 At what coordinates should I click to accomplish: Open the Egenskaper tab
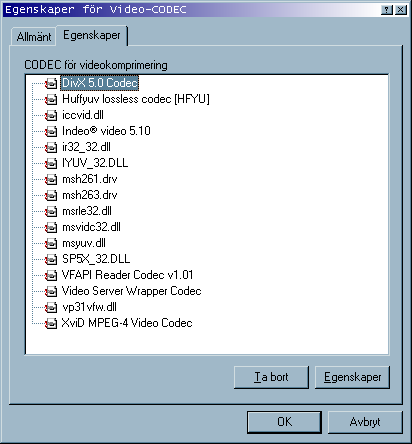click(92, 35)
